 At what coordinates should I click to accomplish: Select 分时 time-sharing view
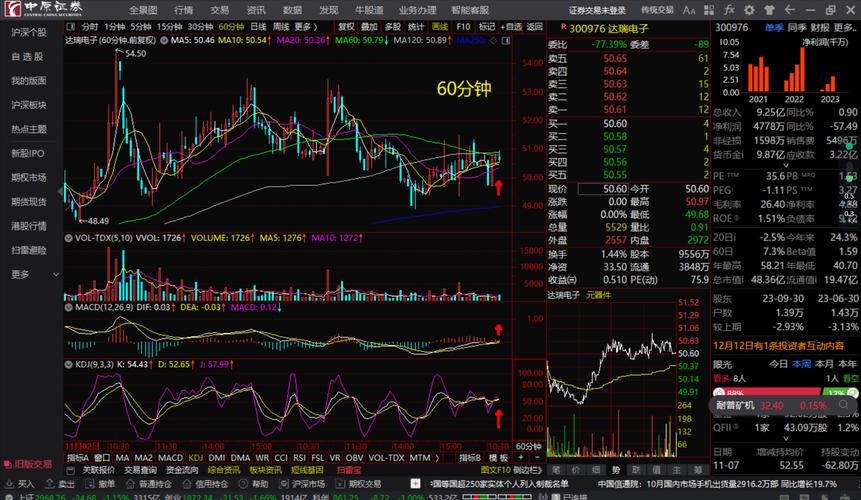click(90, 26)
